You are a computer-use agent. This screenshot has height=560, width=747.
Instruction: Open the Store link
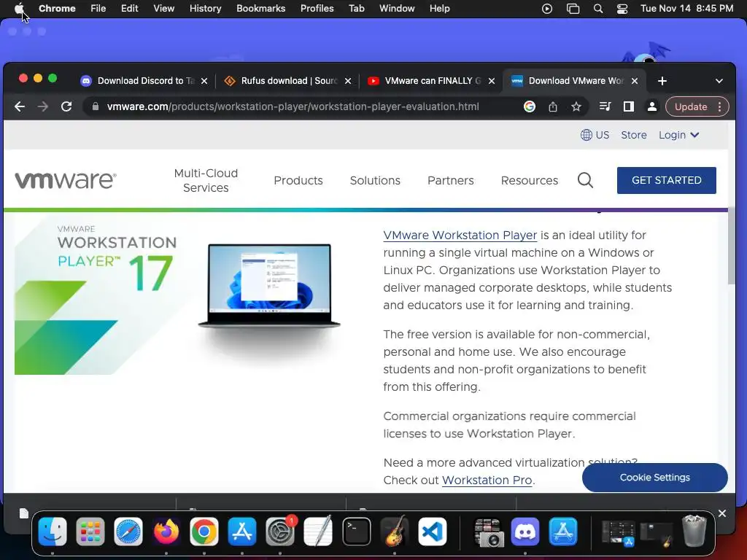click(x=634, y=135)
